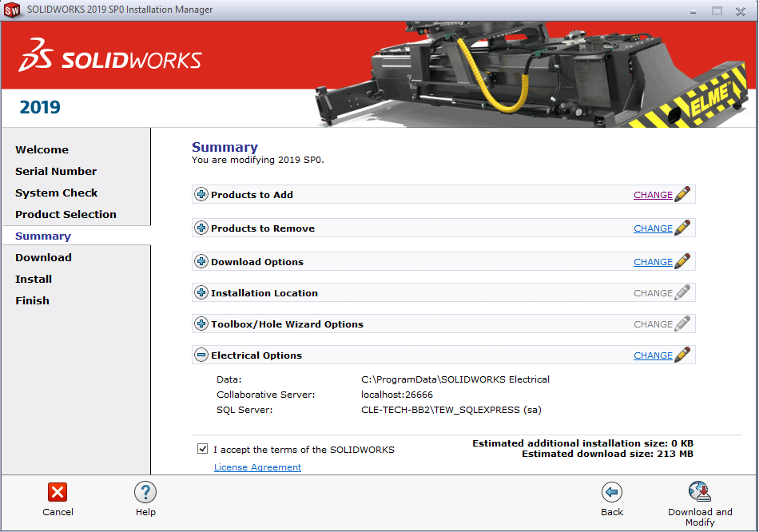Click the Electrical Options label
The height and width of the screenshot is (532, 759).
point(256,355)
